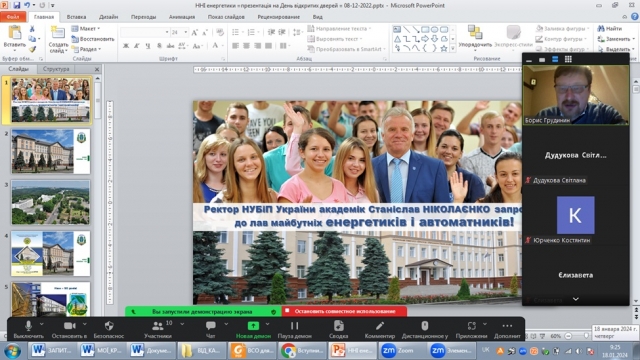Screen dimensions: 640x360
Task: Open microphone options arrow in Zoom toolbar
Action: 42,324
